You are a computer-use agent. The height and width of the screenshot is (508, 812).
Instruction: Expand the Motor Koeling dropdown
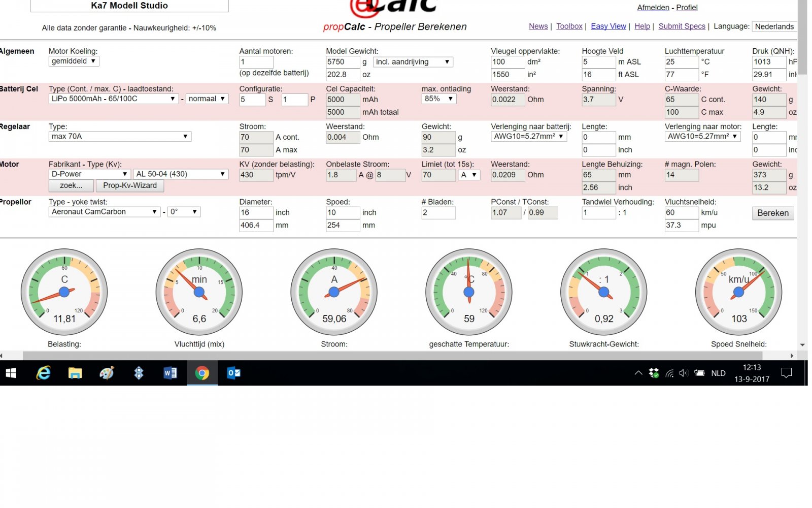[x=74, y=61]
